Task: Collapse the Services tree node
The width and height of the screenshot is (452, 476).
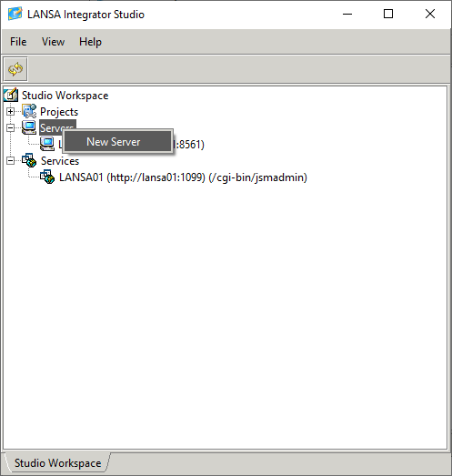Action: coord(10,160)
